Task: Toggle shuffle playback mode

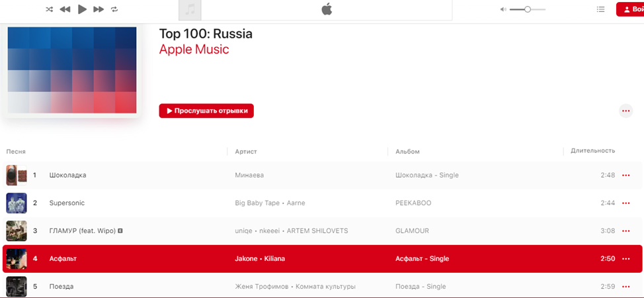Action: coord(50,9)
